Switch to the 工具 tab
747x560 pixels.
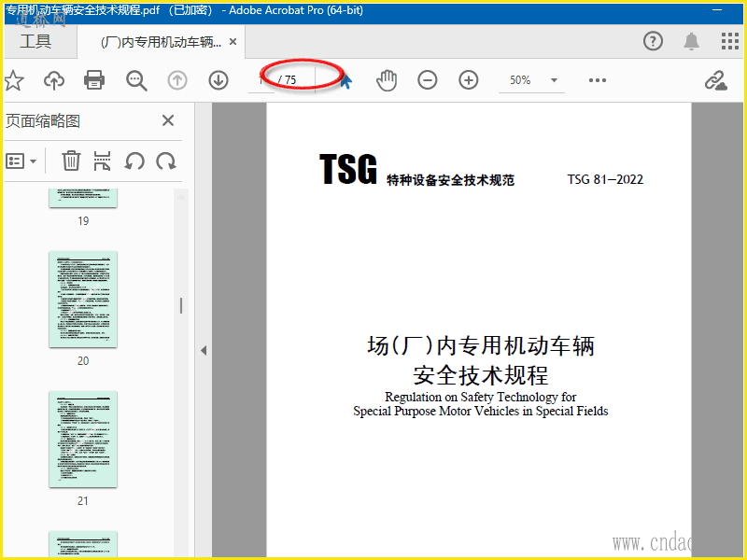tap(35, 41)
